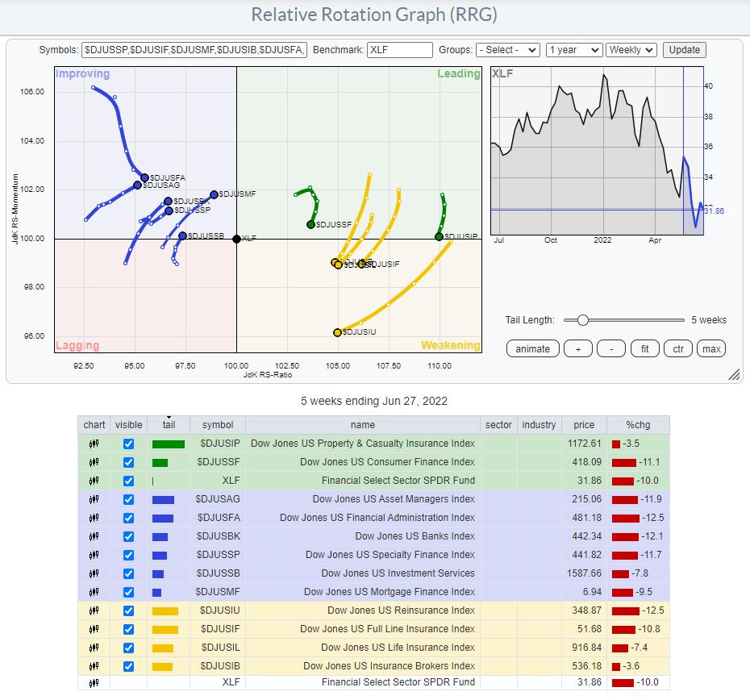Viewport: 750px width, 700px height.
Task: Start the animate button
Action: point(532,348)
